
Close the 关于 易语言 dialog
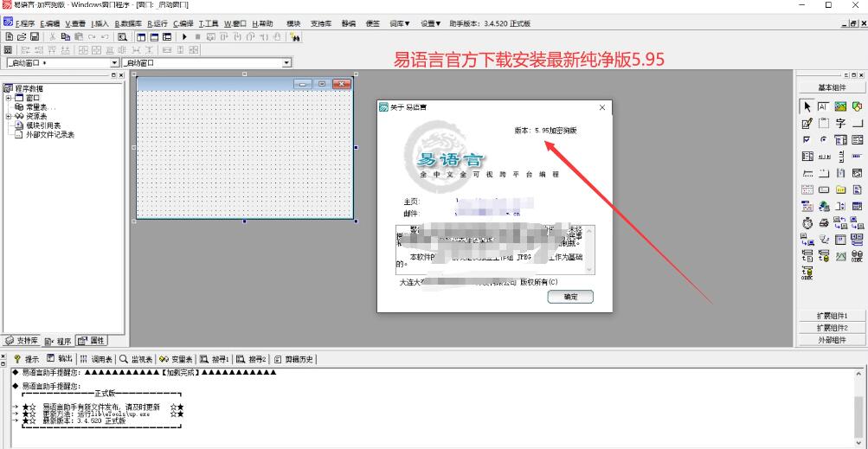602,107
